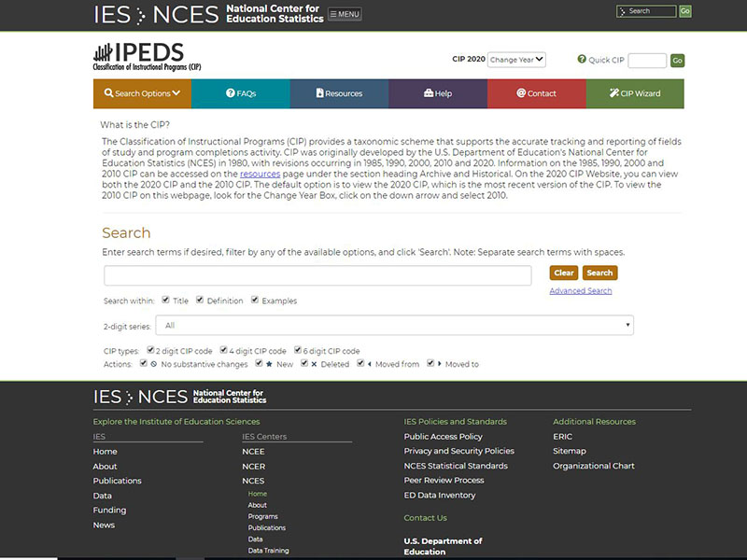Image resolution: width=747 pixels, height=560 pixels.
Task: Click the orange Search button
Action: click(599, 273)
